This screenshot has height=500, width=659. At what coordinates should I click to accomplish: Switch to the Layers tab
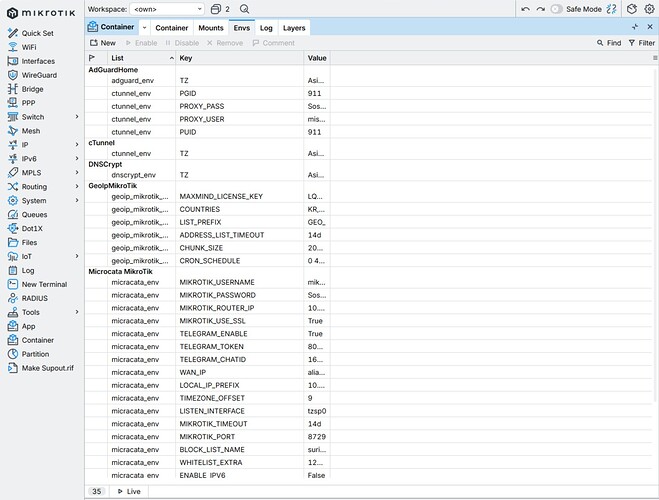294,28
